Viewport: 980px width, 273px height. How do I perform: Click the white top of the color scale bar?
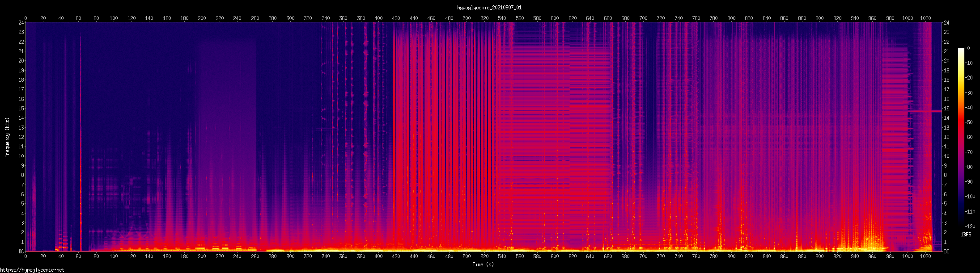pos(961,50)
